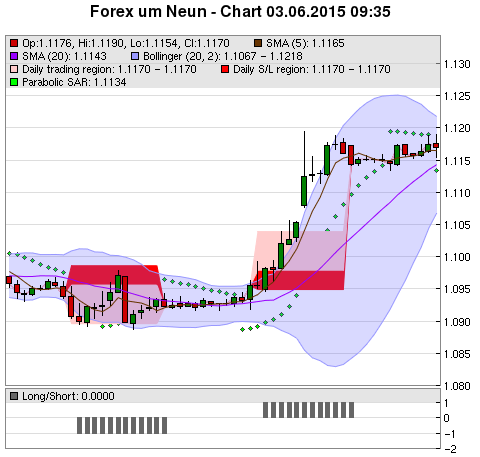480x457 pixels.
Task: Click the 1.130 price axis label
Action: pos(457,64)
